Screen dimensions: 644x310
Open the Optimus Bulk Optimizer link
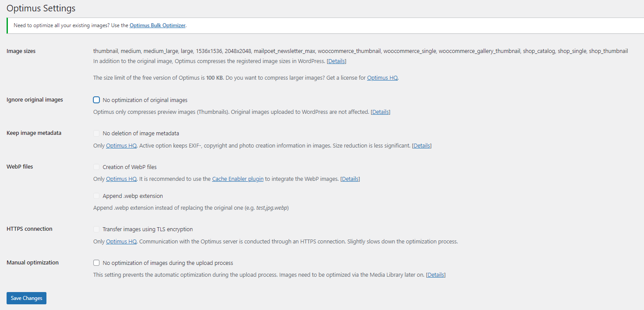pos(158,25)
